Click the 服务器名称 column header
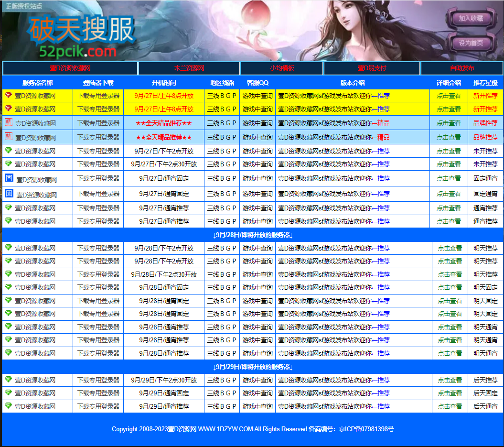Screen dimensions: 504x447 point(37,83)
